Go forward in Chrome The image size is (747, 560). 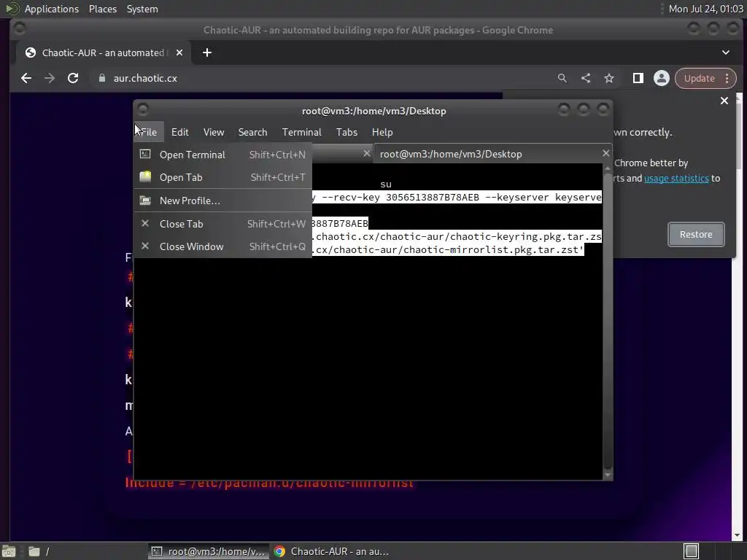[x=50, y=78]
